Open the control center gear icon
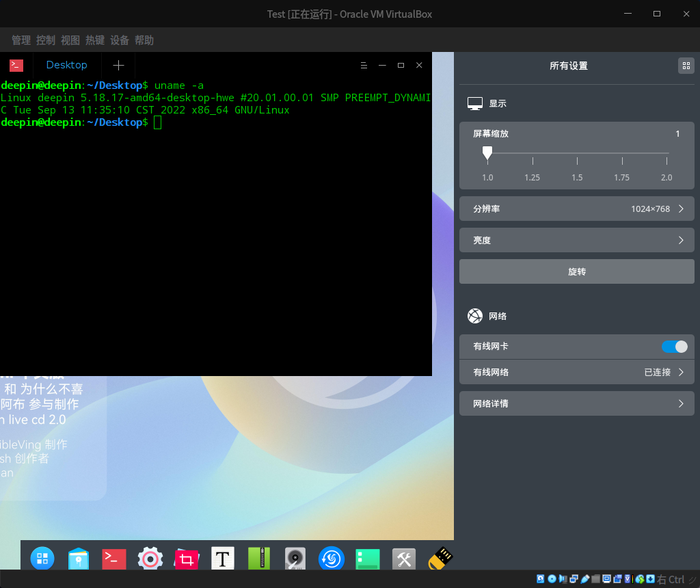The height and width of the screenshot is (588, 700). pos(150,559)
